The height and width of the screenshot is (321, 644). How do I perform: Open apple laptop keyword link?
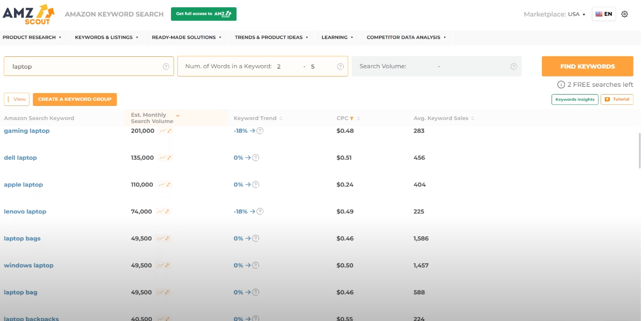(x=24, y=185)
